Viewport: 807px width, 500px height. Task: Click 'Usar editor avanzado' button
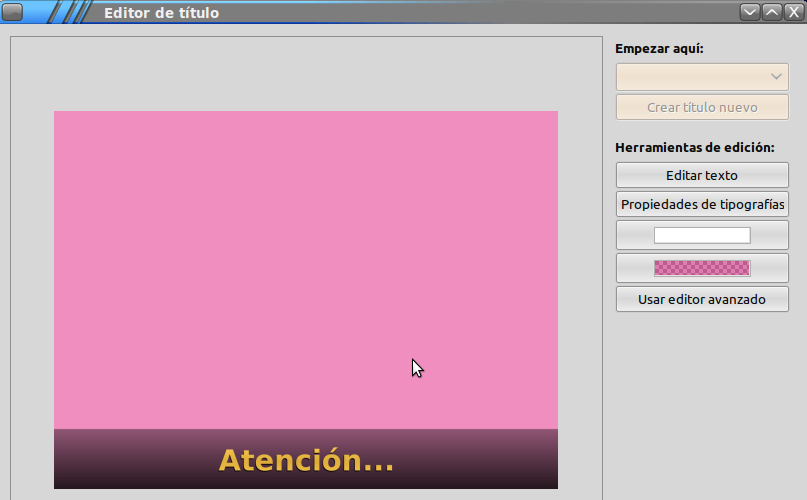click(x=702, y=299)
